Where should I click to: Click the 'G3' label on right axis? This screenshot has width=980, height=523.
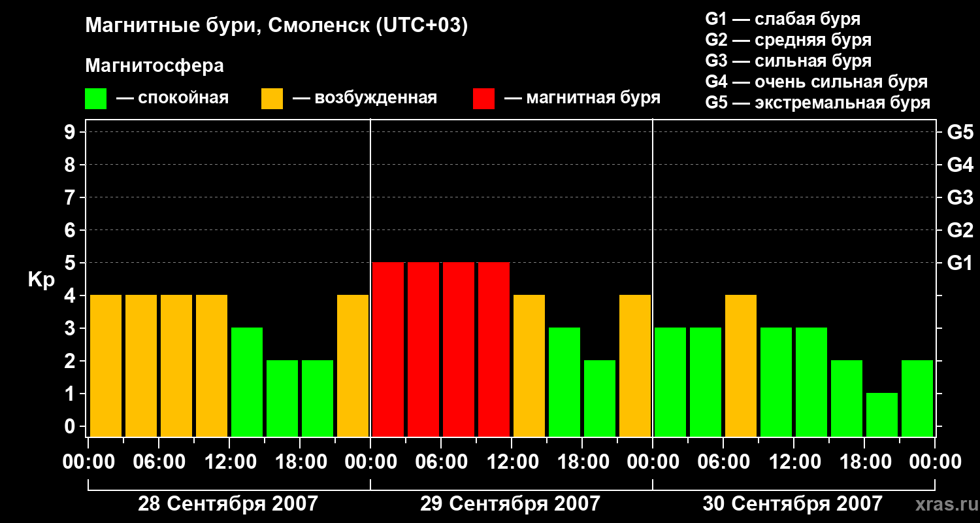tap(960, 198)
